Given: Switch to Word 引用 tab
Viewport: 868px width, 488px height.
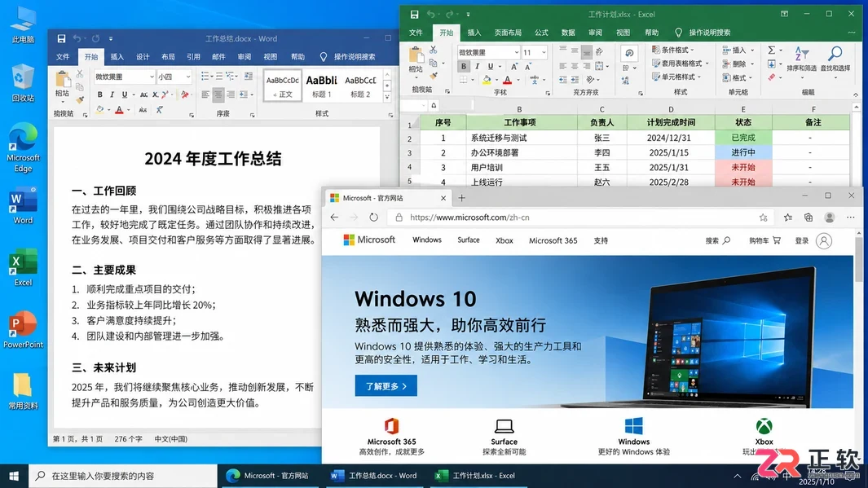Looking at the screenshot, I should [x=193, y=57].
